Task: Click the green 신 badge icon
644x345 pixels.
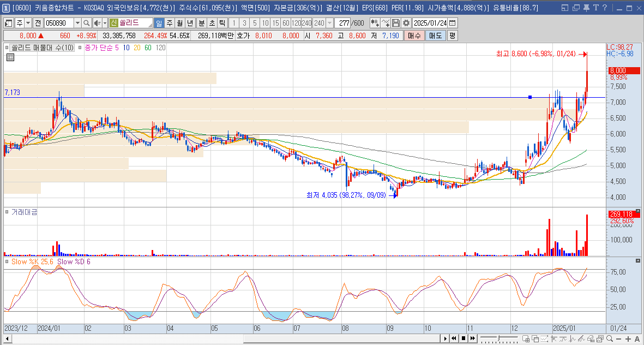Action: [114, 22]
